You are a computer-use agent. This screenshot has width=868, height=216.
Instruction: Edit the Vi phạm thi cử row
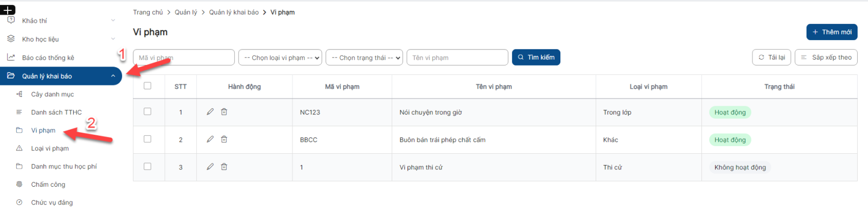(x=210, y=167)
